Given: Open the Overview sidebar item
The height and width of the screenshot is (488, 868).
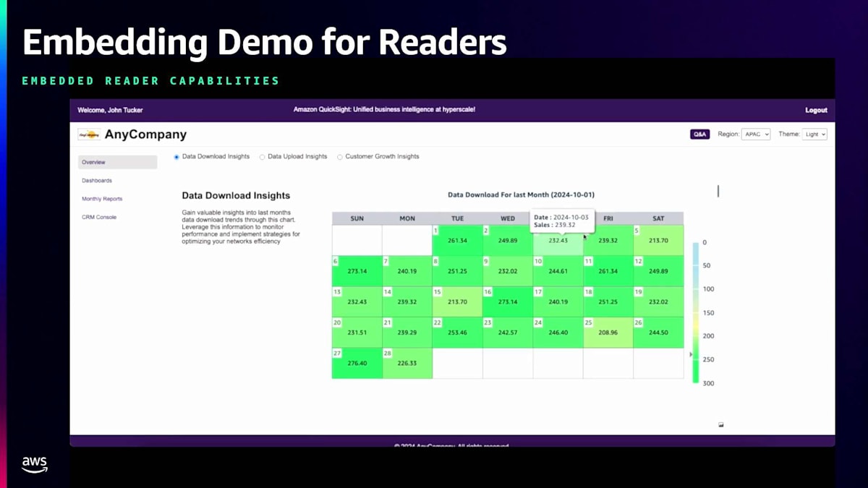Looking at the screenshot, I should point(117,162).
